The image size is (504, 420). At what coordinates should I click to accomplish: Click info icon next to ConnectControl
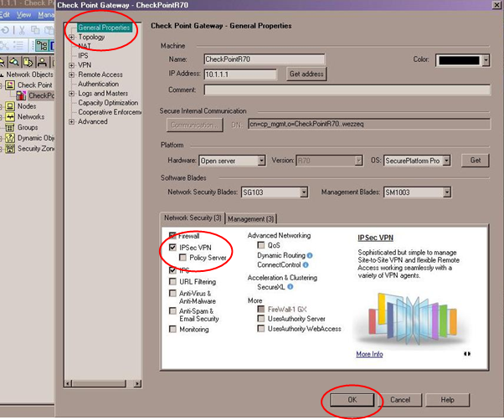(x=306, y=265)
